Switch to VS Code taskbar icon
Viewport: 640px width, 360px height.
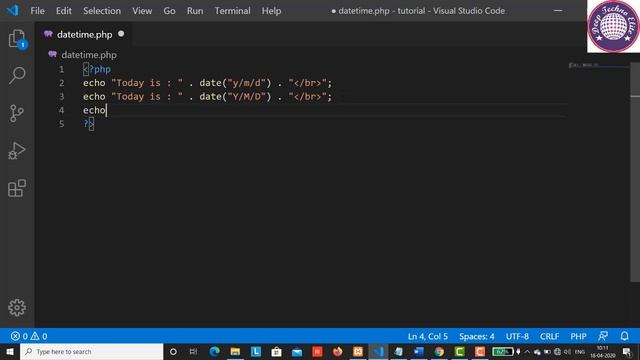click(x=378, y=351)
